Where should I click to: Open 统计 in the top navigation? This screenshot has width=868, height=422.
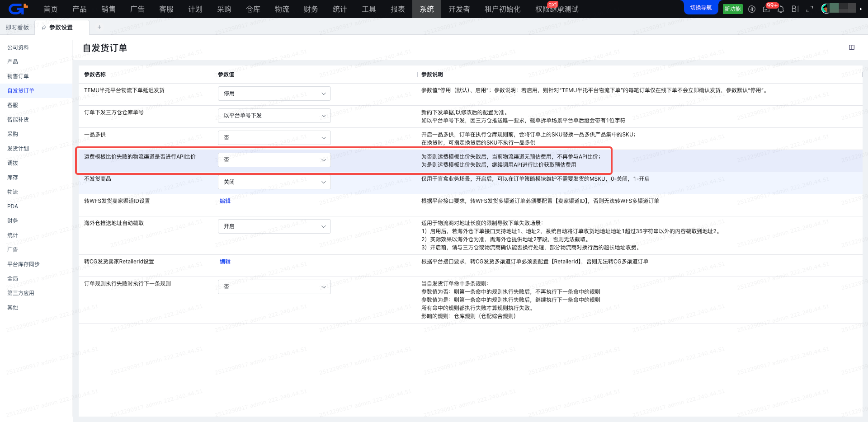(x=340, y=9)
